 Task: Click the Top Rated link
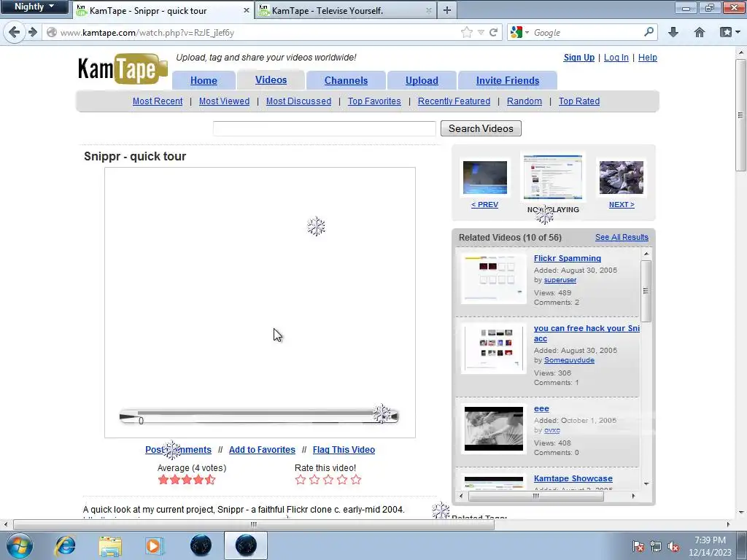(578, 101)
